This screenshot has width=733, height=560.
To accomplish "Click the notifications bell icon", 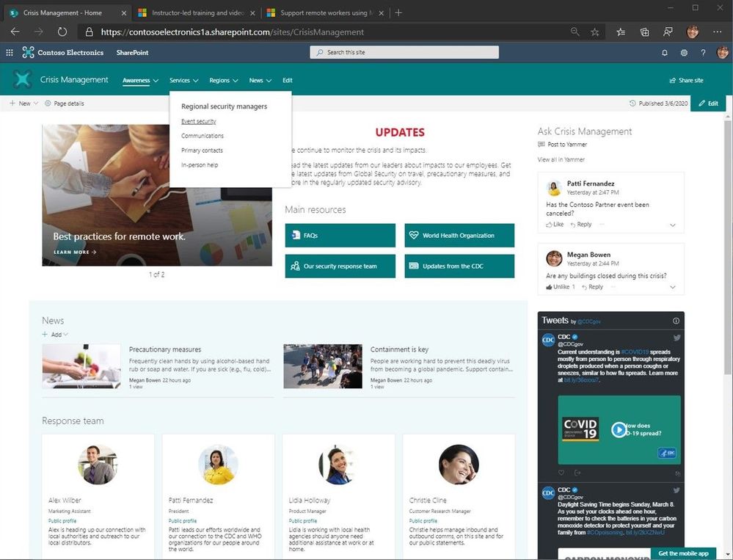I will click(x=665, y=53).
